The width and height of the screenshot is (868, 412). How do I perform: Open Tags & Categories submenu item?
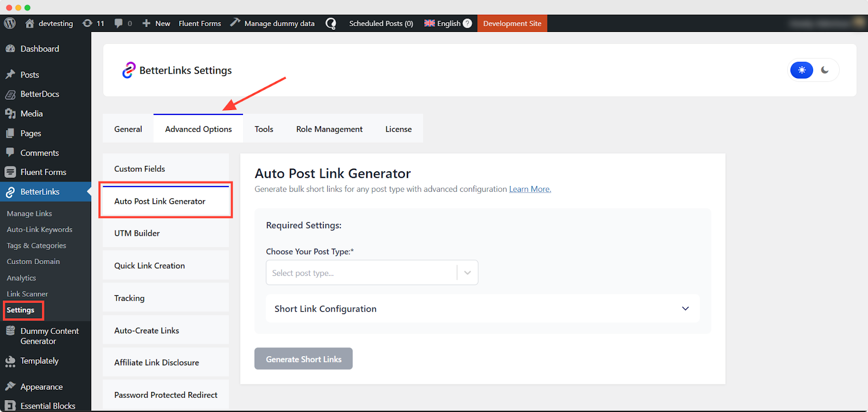[36, 246]
